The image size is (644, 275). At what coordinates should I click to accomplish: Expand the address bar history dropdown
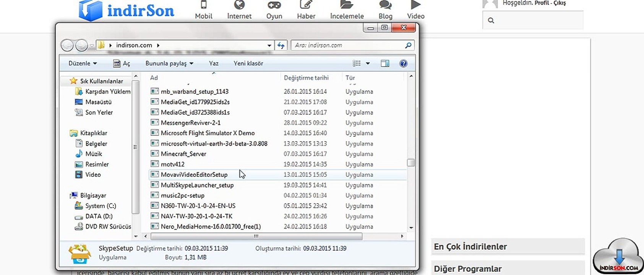point(269,45)
